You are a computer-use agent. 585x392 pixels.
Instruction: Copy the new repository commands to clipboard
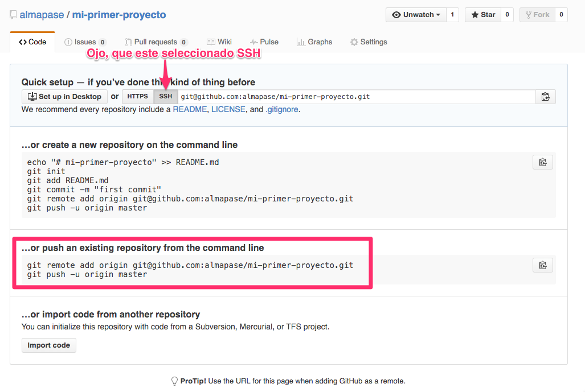[543, 163]
